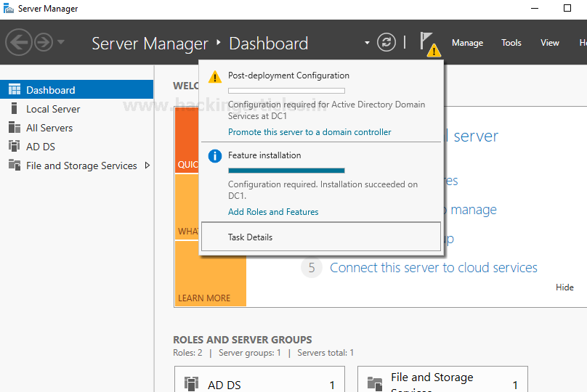Hide the welcome tile

click(x=564, y=287)
